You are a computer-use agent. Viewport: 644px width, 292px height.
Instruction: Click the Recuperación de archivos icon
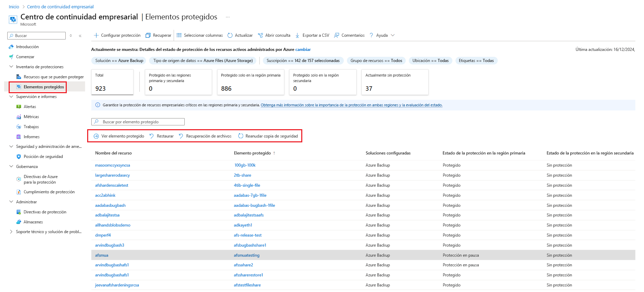(181, 136)
